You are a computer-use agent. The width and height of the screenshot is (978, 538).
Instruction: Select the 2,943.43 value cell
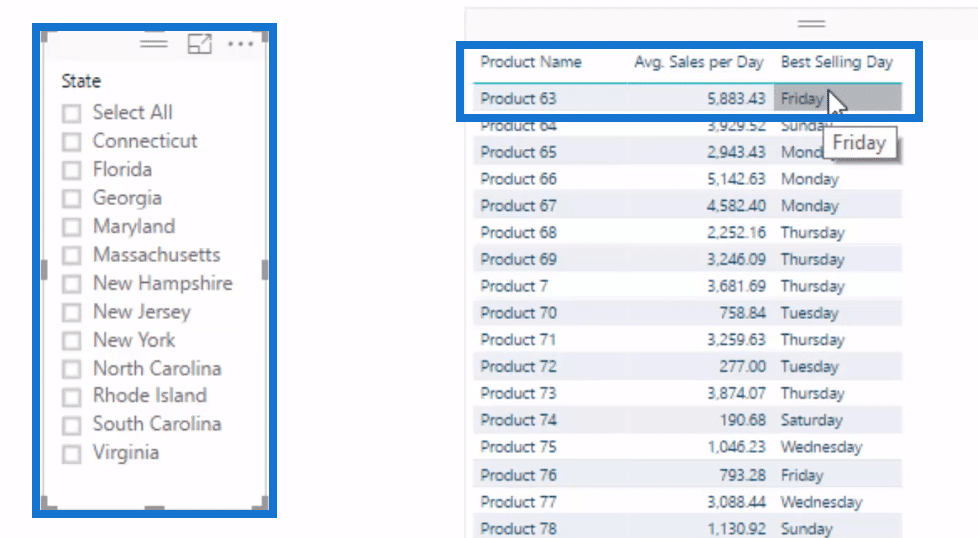pos(736,152)
